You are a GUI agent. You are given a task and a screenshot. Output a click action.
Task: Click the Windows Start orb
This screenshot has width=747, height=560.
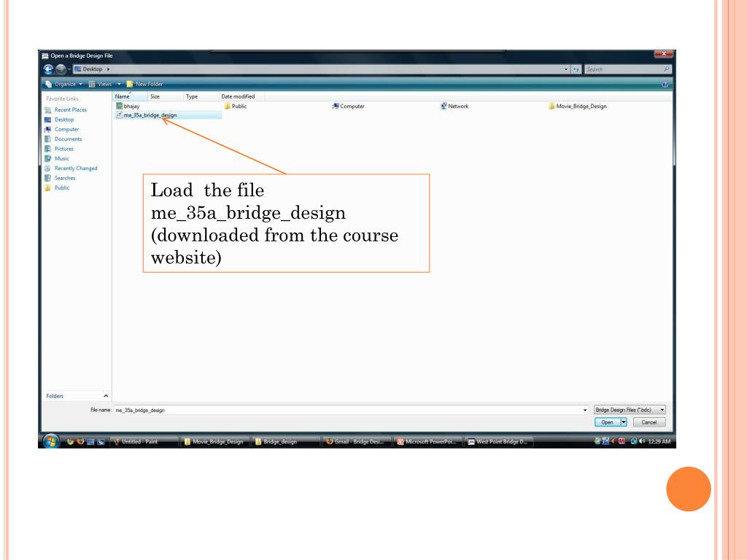[x=51, y=441]
